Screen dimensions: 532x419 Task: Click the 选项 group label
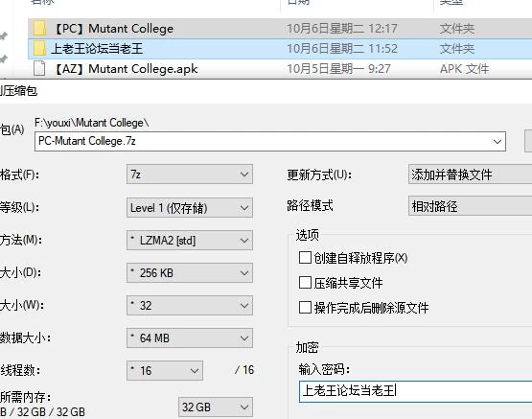[307, 235]
